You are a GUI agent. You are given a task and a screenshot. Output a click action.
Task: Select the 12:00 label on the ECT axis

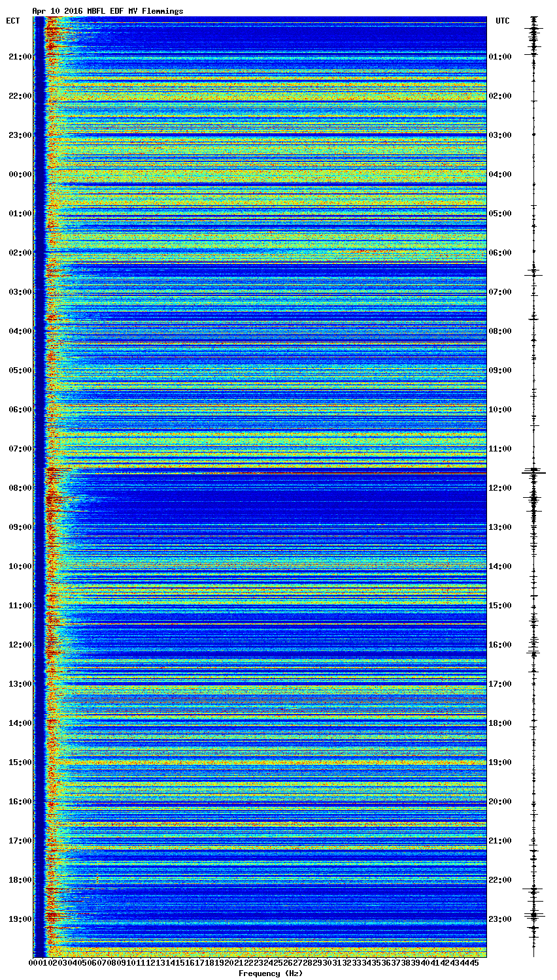click(x=20, y=645)
